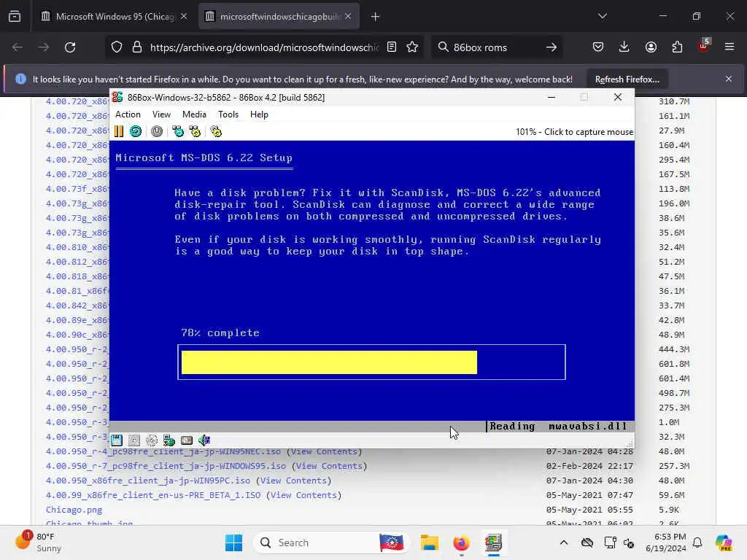
Task: Click the '05-May-2021 07:47' date text
Action: (x=589, y=495)
